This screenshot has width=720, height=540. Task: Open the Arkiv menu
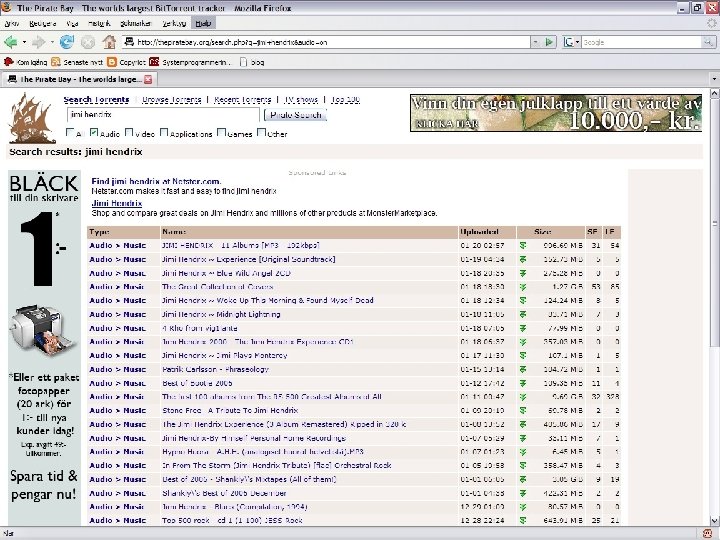click(x=12, y=23)
